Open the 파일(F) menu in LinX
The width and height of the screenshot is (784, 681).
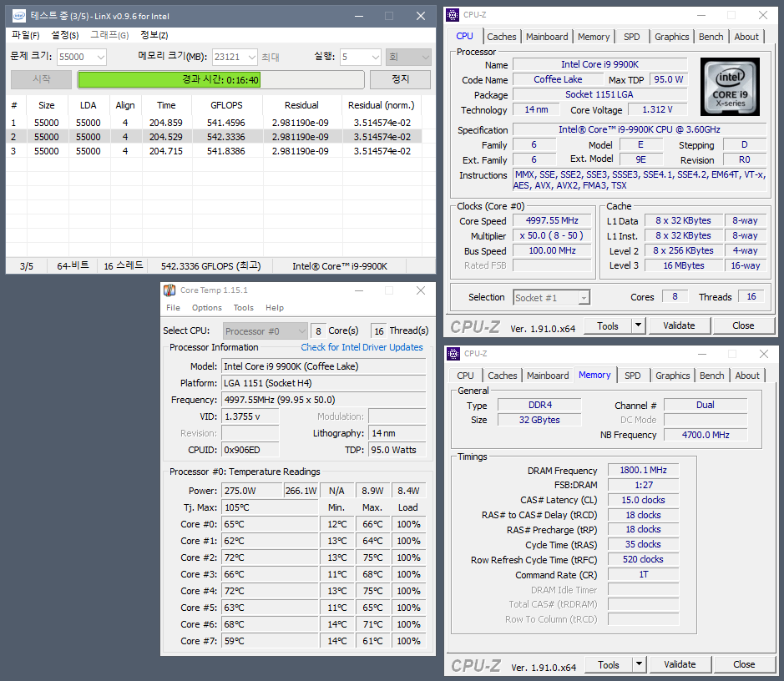tap(26, 35)
